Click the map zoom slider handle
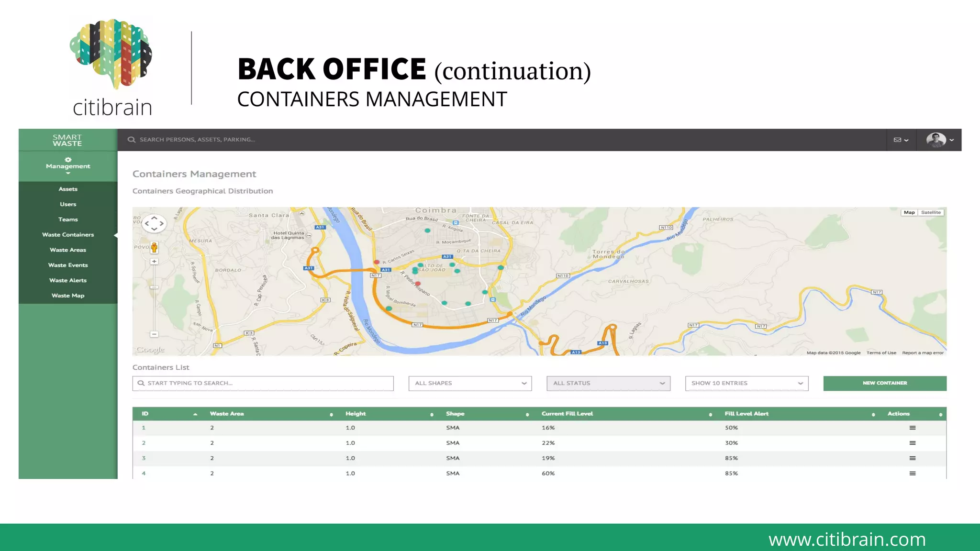 154,287
